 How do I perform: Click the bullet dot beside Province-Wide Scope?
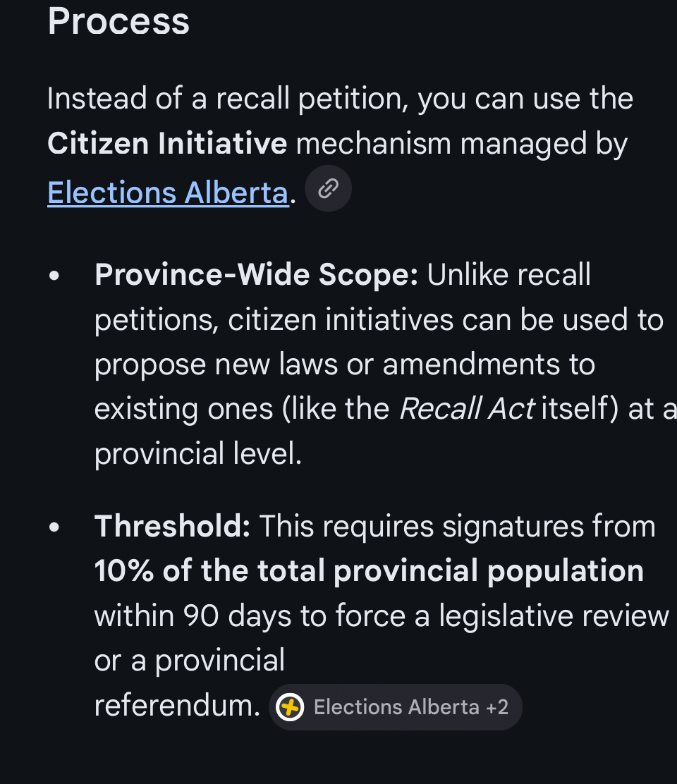[54, 276]
